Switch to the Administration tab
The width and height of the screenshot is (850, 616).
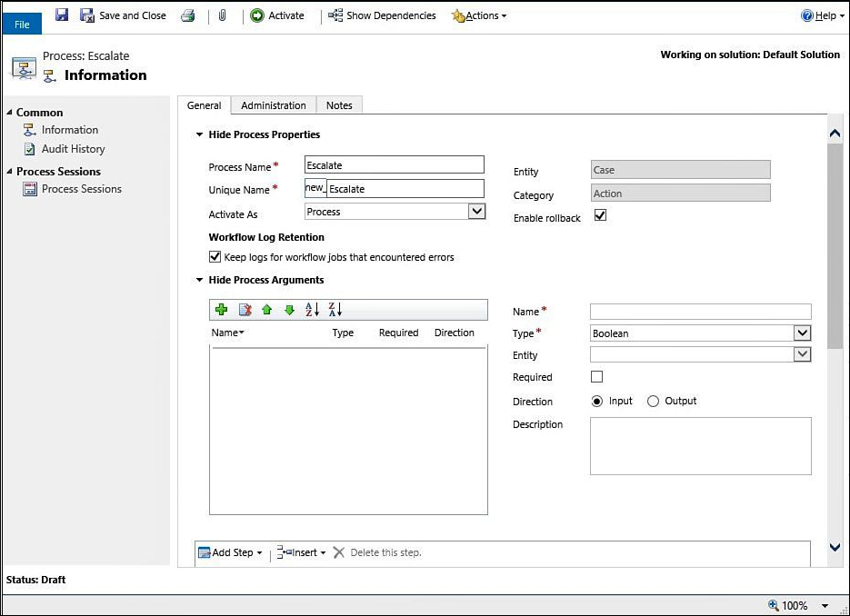tap(274, 105)
